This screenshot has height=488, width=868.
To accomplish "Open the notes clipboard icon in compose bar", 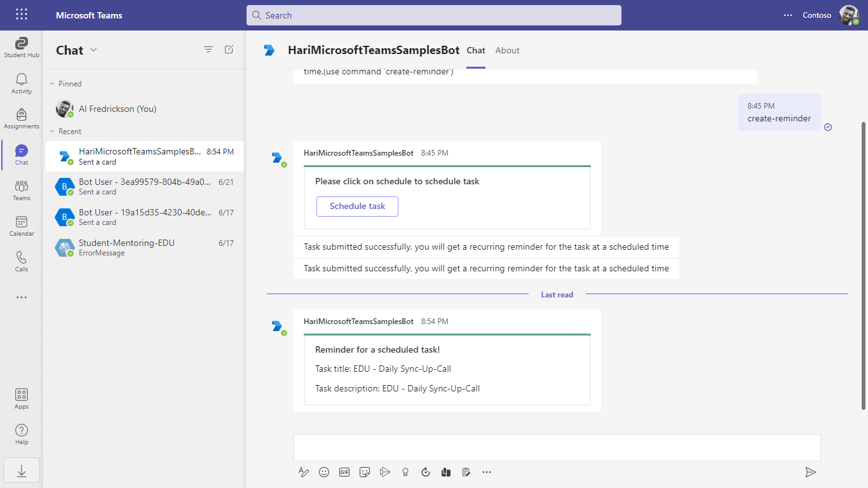I will point(466,472).
